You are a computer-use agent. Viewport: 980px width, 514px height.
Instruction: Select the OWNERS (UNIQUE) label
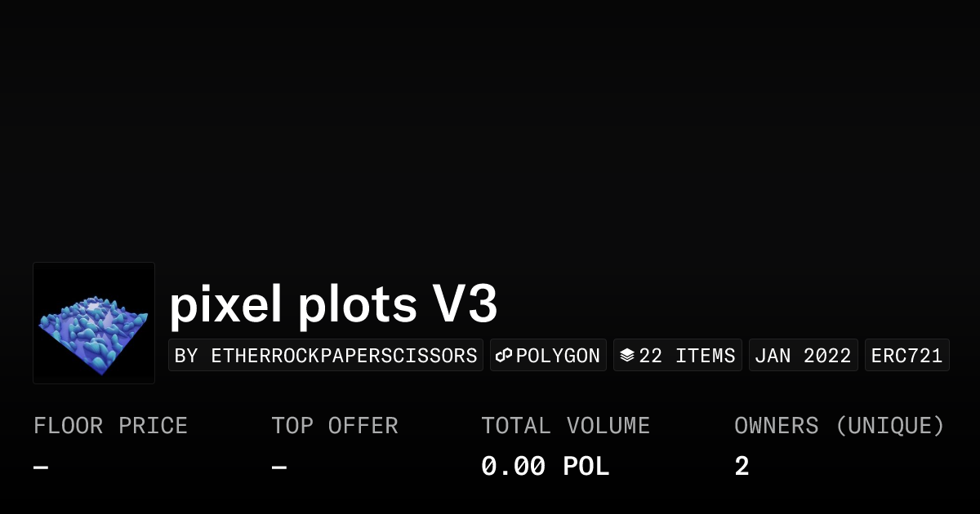click(839, 426)
